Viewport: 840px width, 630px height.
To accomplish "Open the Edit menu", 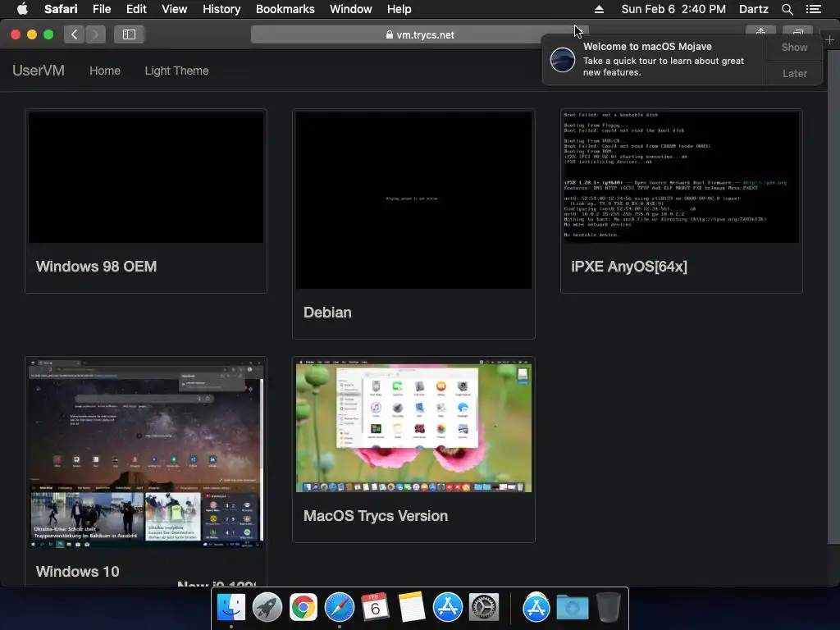I will point(136,9).
